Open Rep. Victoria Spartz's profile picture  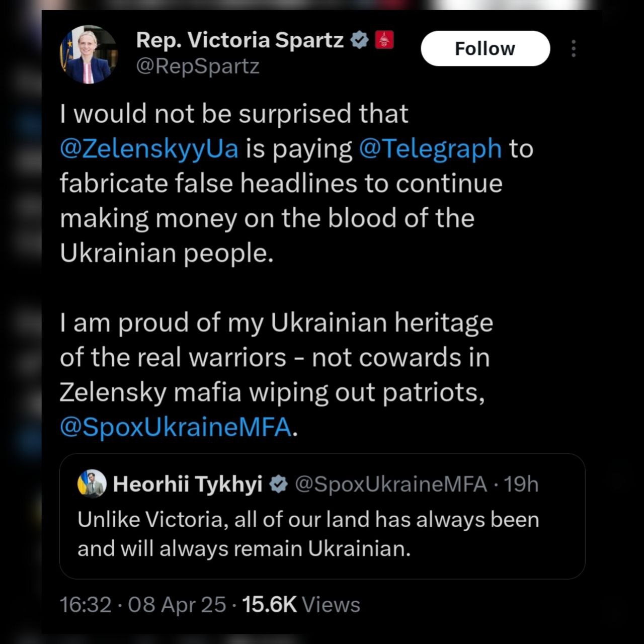(89, 54)
